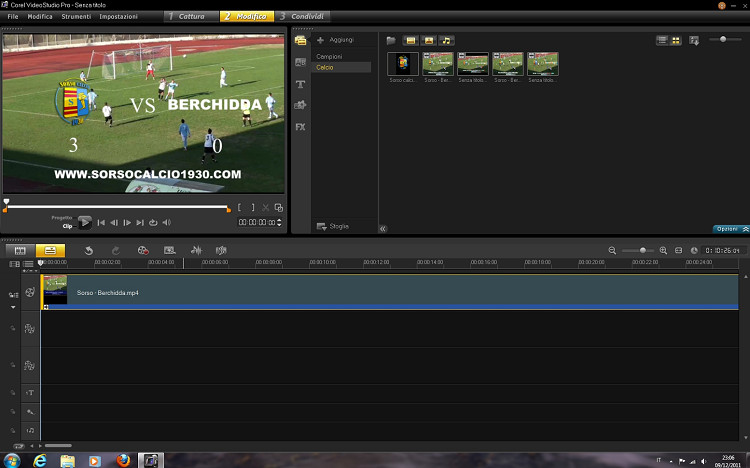Click the Aggiungi add folder button
Viewport: 750px width, 468px height.
335,40
